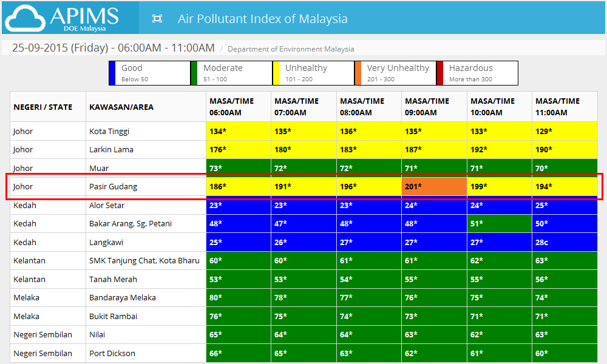Click the green Moderate legend swatch
The image size is (607, 364).
click(194, 73)
